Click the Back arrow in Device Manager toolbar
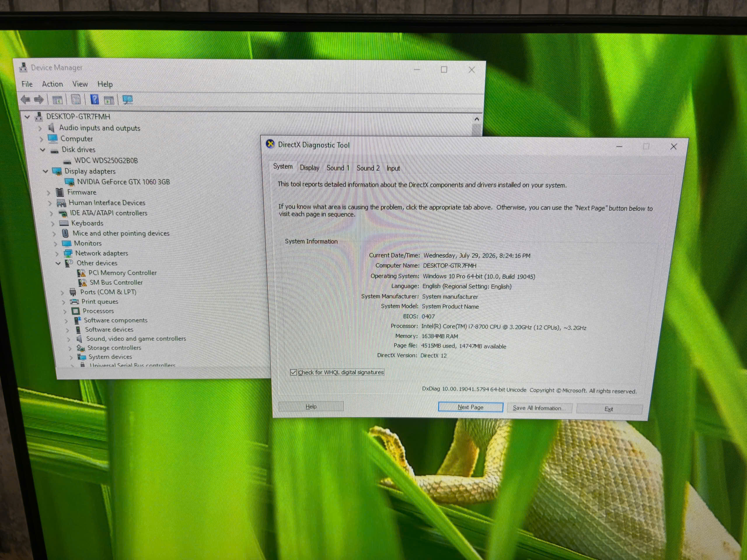The width and height of the screenshot is (747, 560). pyautogui.click(x=25, y=99)
